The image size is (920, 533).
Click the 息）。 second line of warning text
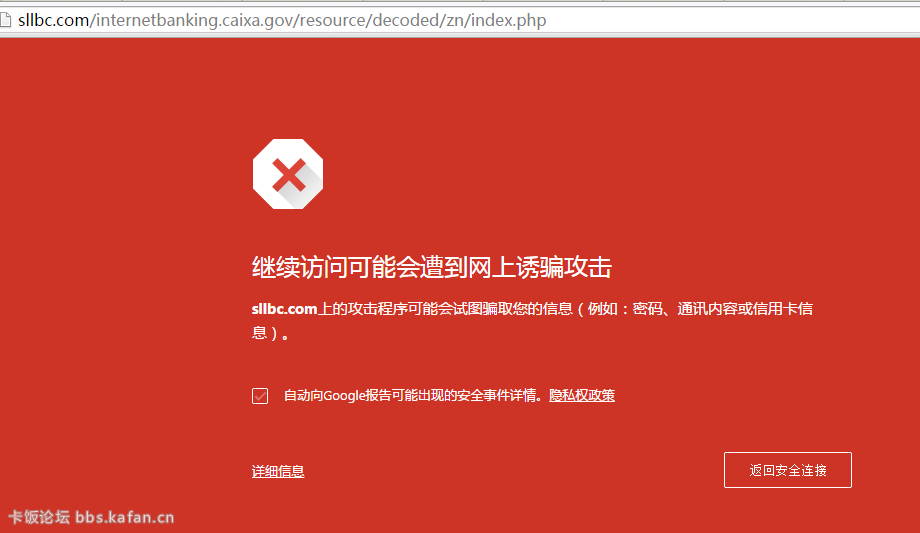[x=270, y=333]
